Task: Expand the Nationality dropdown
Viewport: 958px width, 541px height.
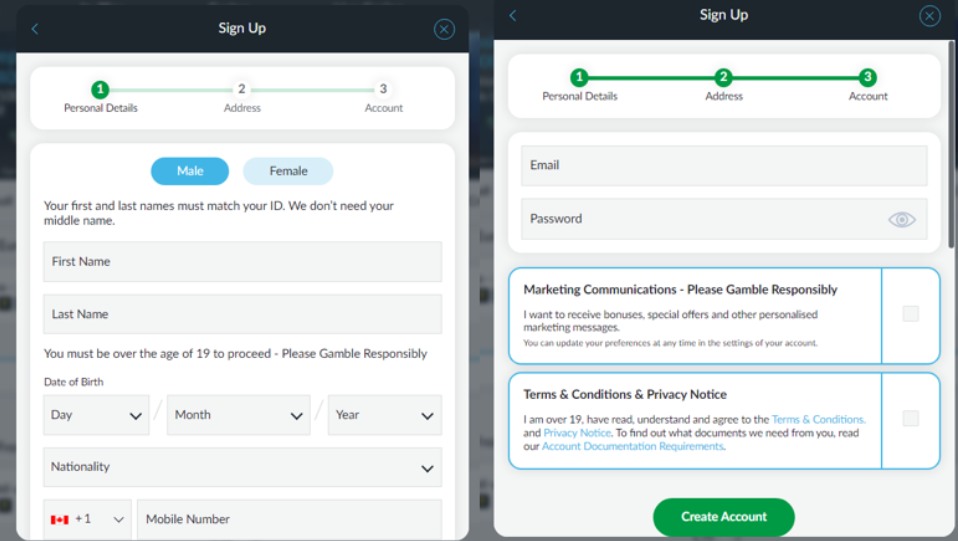Action: pyautogui.click(x=243, y=468)
